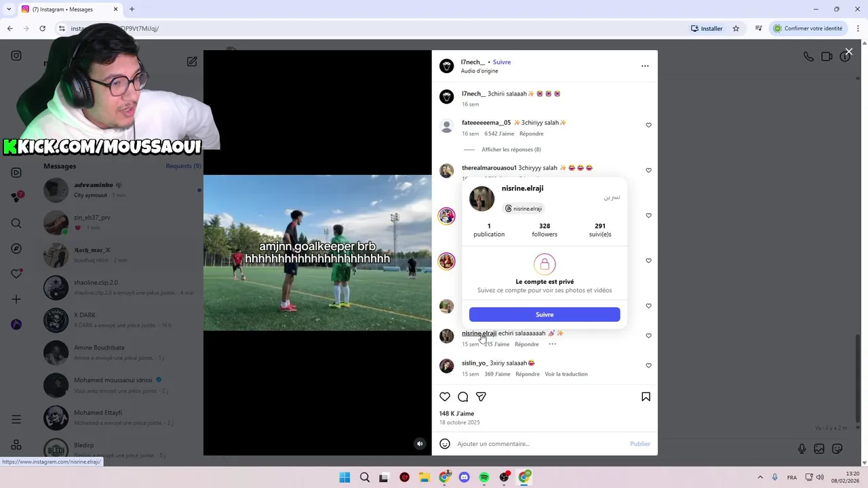Click the voice clip microphone in the chat composer
This screenshot has height=488, width=868.
coord(802,449)
